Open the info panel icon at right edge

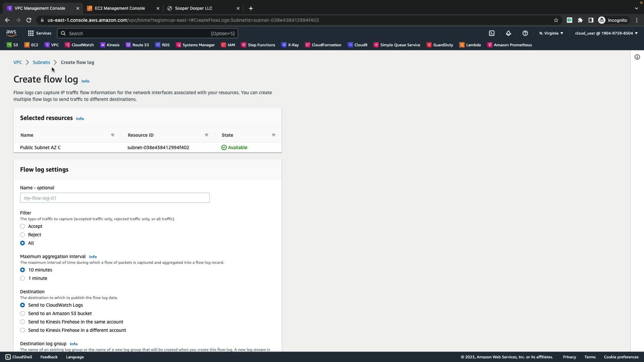pyautogui.click(x=637, y=57)
